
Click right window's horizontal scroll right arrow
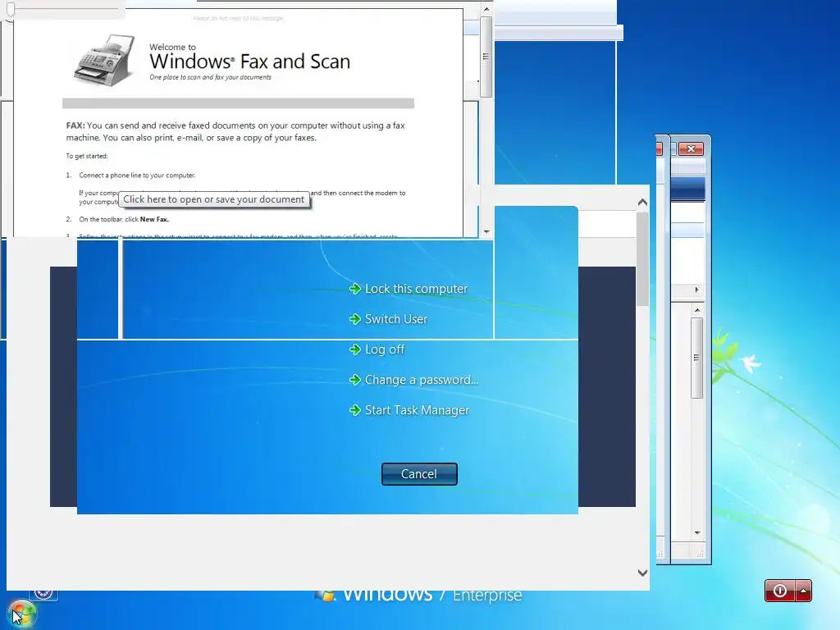point(696,290)
